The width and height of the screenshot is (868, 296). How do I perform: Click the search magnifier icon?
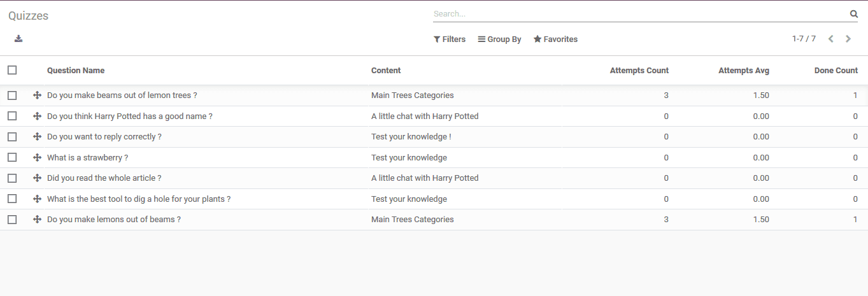[854, 14]
